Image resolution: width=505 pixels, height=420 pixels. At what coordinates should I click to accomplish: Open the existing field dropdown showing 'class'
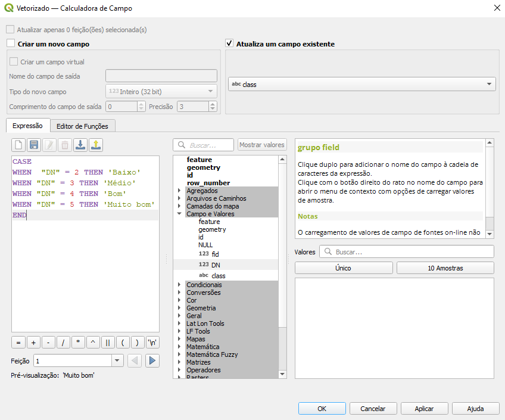362,84
